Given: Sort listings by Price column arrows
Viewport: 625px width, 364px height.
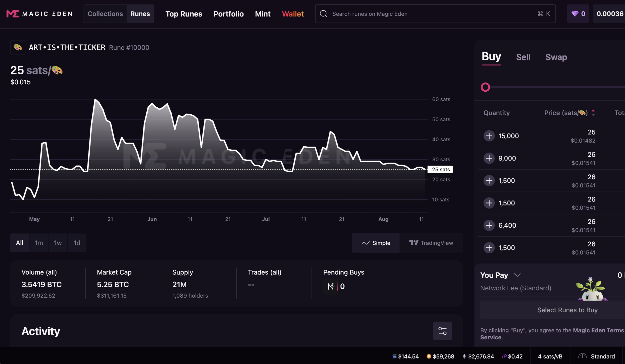Looking at the screenshot, I should [593, 113].
